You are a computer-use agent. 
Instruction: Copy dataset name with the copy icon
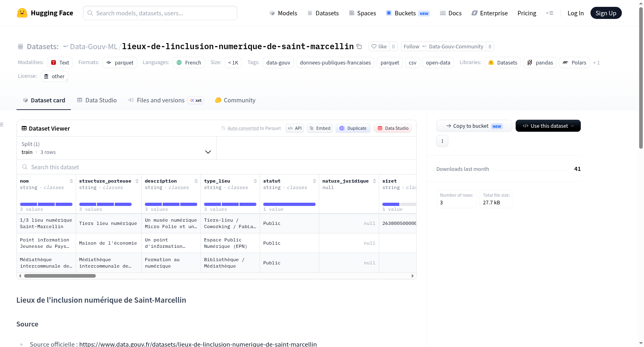pos(359,46)
